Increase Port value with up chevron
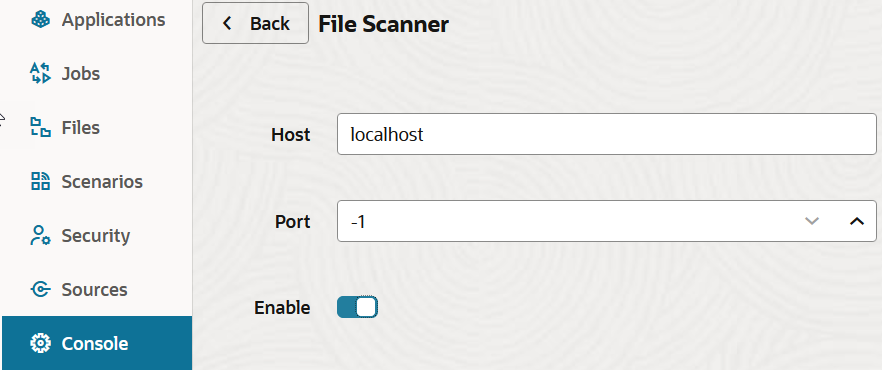 (x=856, y=221)
